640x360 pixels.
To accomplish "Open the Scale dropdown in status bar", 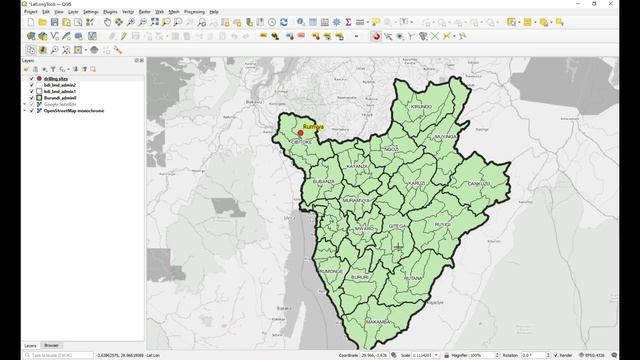I will tap(436, 356).
